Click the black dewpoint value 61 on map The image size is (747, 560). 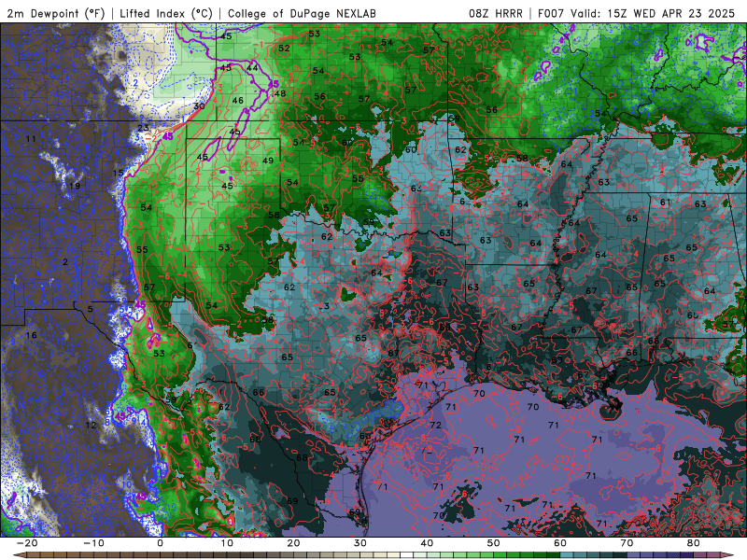pyautogui.click(x=666, y=203)
